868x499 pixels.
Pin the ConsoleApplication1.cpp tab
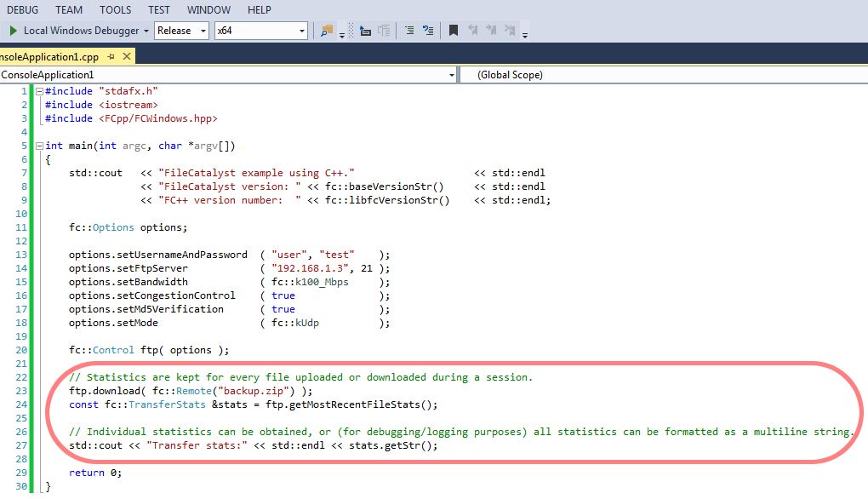point(111,57)
